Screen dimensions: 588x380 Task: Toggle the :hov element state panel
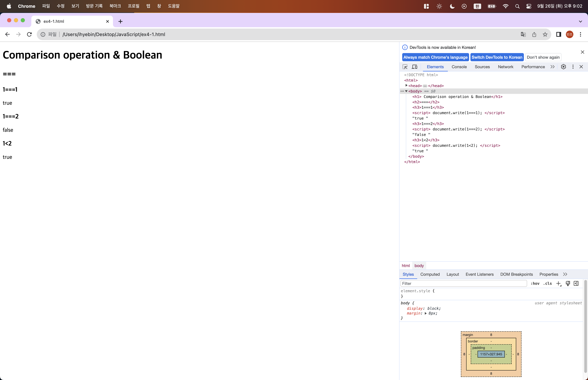(535, 284)
